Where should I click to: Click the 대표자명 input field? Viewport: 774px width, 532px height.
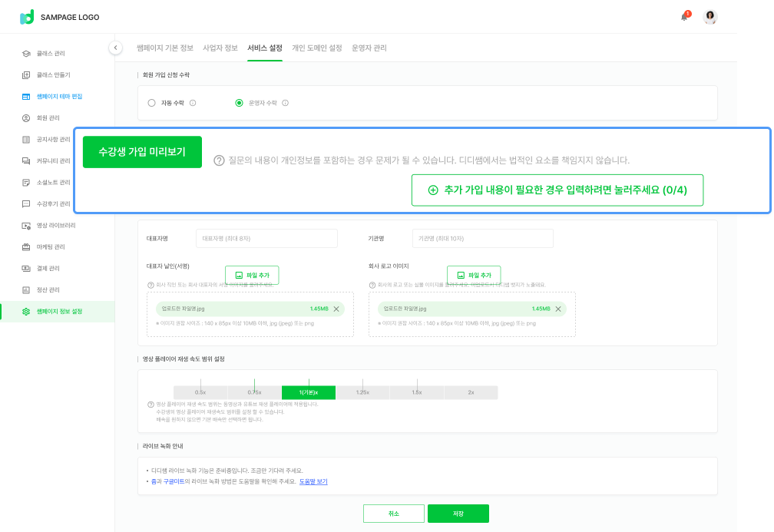(x=266, y=239)
